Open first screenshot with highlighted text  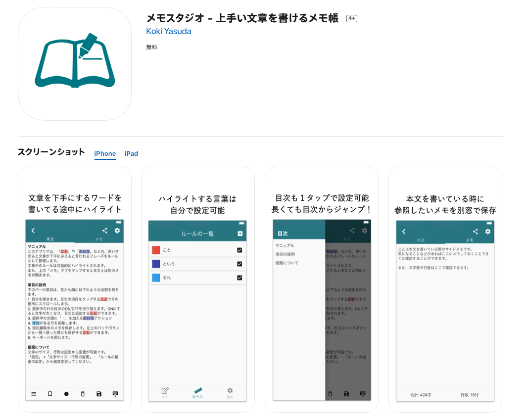click(75, 289)
